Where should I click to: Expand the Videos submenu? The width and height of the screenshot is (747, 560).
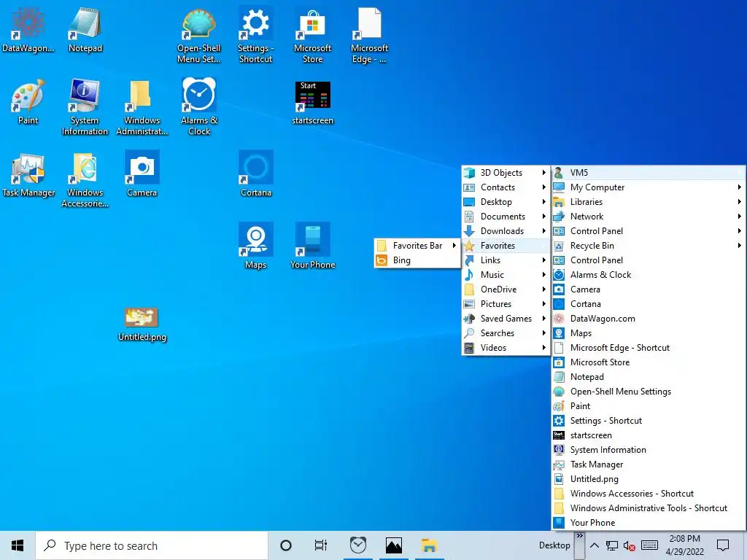click(x=506, y=348)
